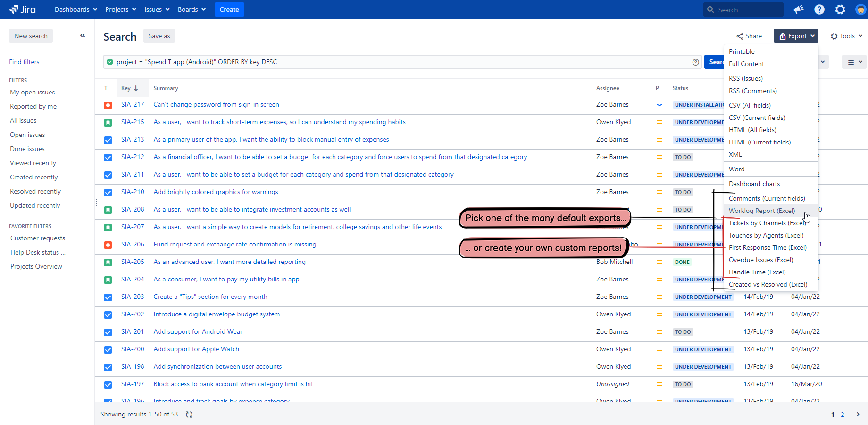
Task: Choose "Dashboard charts" in the export menu
Action: tap(754, 184)
